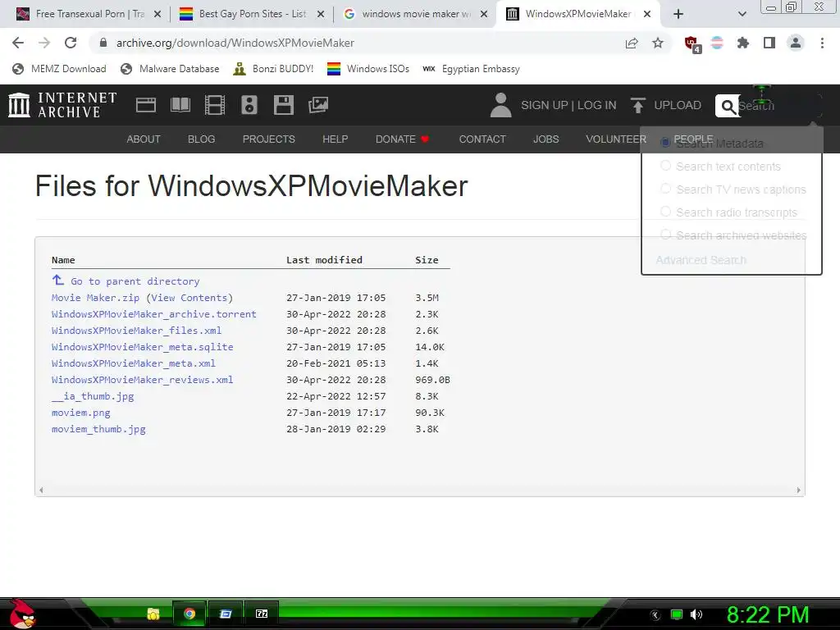
Task: Click the browser address bar URL
Action: click(235, 43)
